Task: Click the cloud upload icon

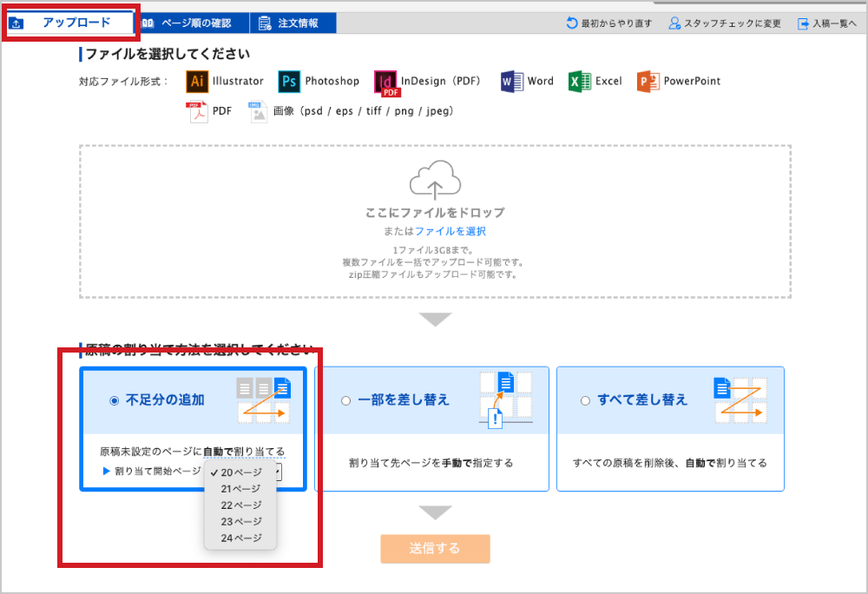Action: (x=434, y=181)
